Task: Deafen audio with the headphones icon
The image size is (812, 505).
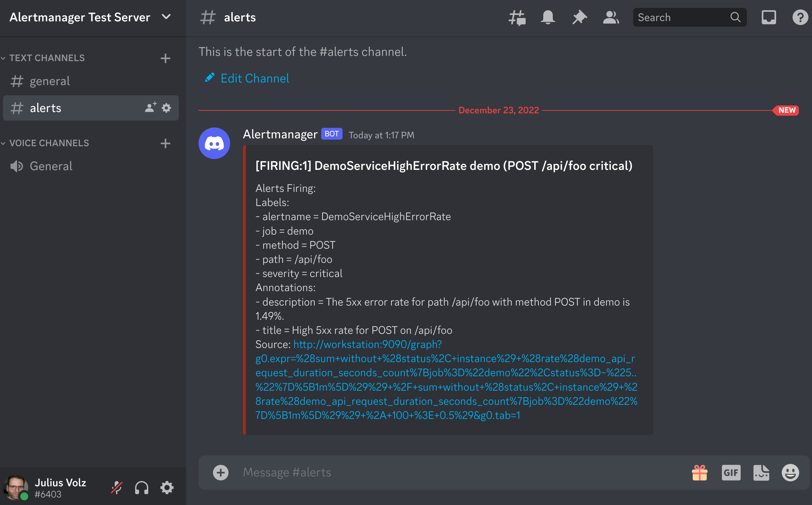Action: (141, 487)
